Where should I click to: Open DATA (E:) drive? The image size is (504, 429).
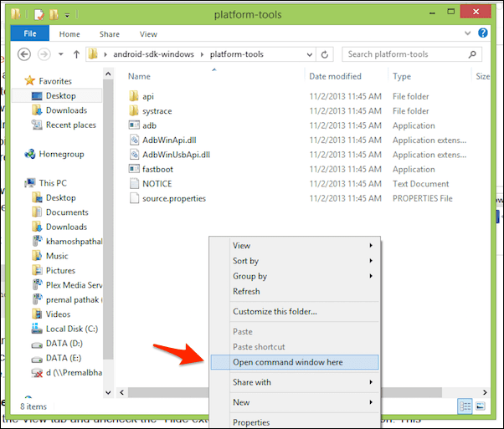64,358
